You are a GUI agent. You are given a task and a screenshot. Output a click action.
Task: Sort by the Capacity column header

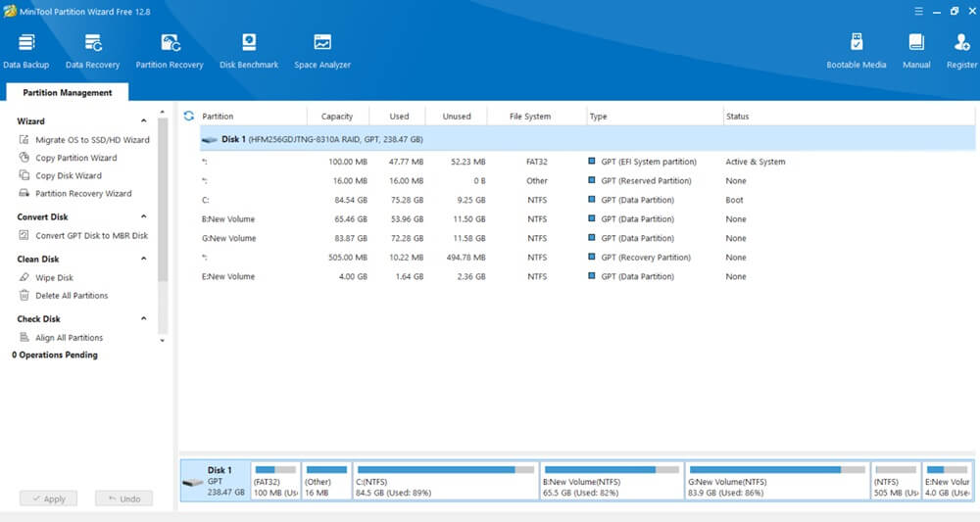[x=338, y=117]
